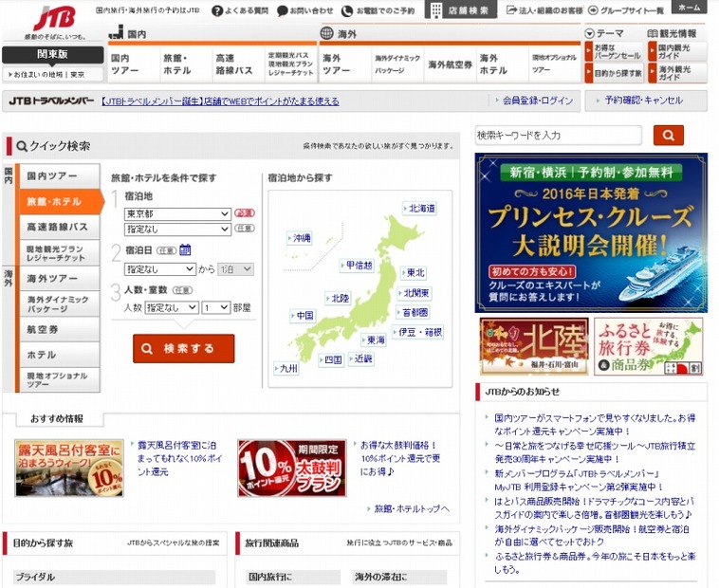Open JTBトラベルメンバー誕生 announcement link

[x=220, y=101]
